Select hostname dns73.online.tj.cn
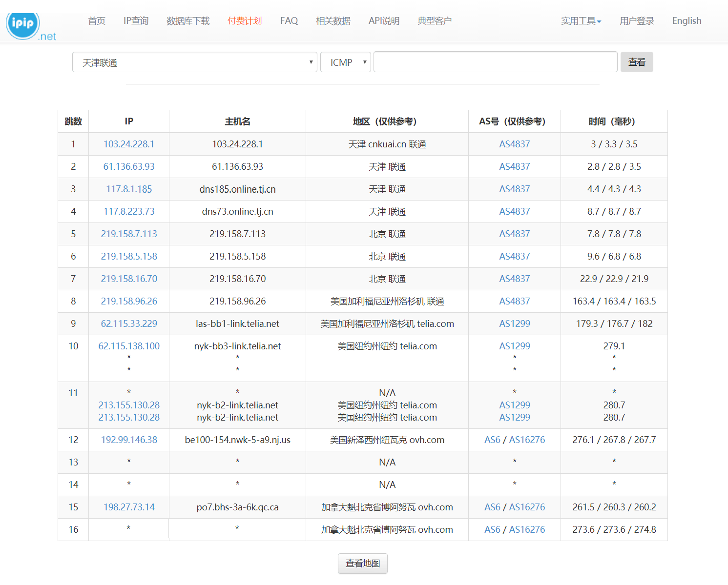The image size is (728, 585). click(237, 212)
